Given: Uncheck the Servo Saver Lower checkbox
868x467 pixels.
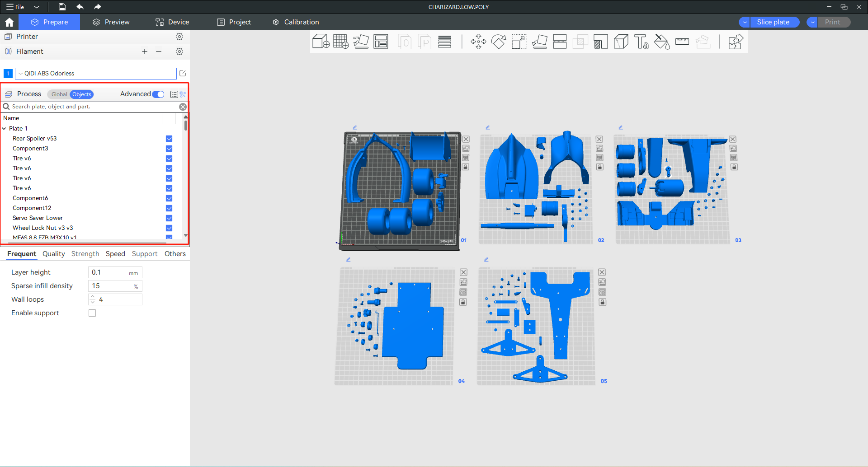Looking at the screenshot, I should pyautogui.click(x=169, y=218).
